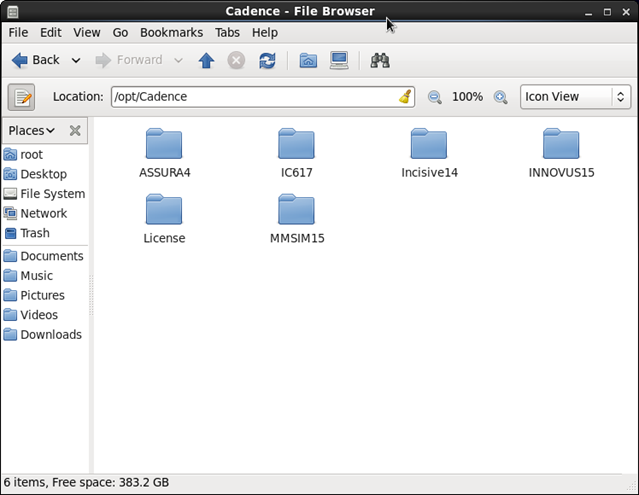Open the Help menu
Viewport: 639px width, 495px height.
pyautogui.click(x=265, y=33)
